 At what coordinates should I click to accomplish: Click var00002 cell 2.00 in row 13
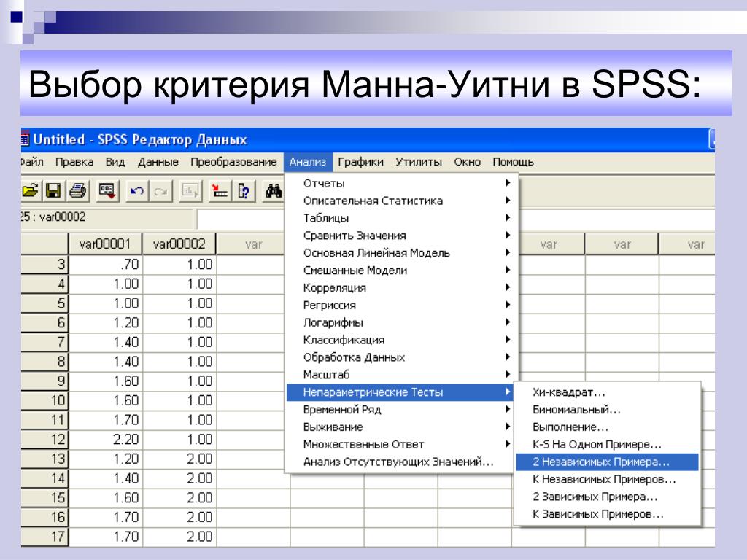point(179,459)
